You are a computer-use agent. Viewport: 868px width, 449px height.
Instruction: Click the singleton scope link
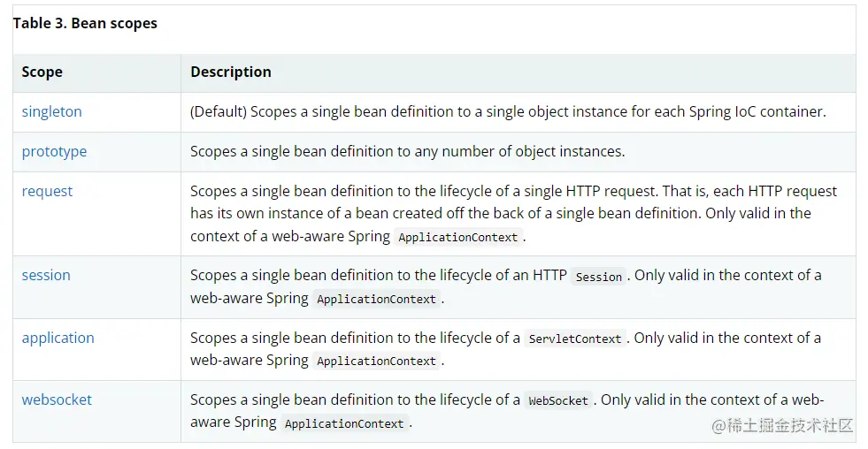click(x=51, y=112)
